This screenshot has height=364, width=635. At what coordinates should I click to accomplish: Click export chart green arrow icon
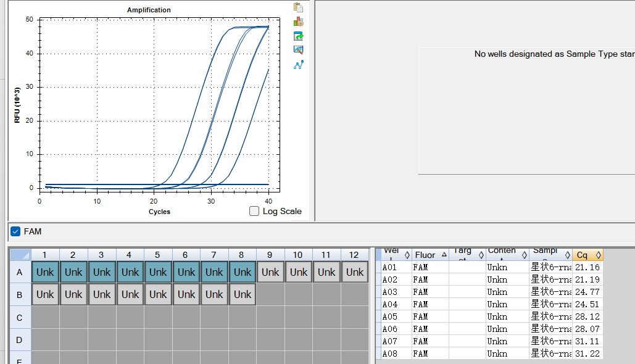click(x=299, y=36)
